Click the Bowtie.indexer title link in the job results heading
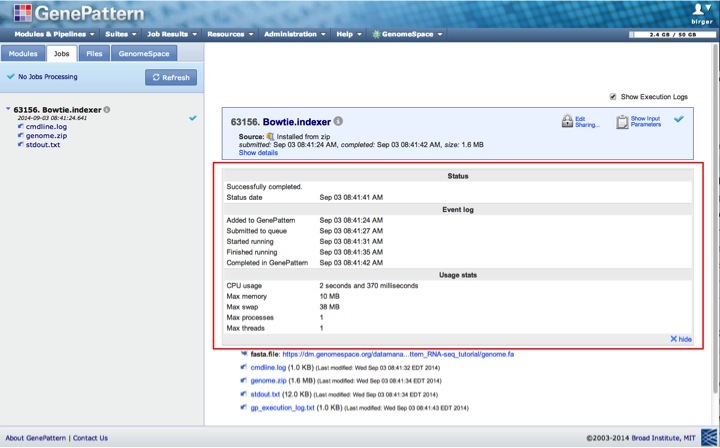720x448 pixels. coord(297,122)
